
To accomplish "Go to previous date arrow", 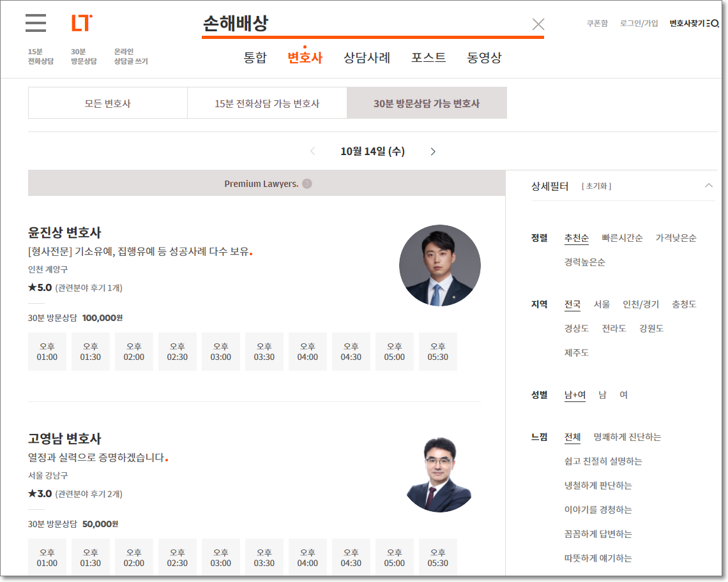I will [x=312, y=151].
